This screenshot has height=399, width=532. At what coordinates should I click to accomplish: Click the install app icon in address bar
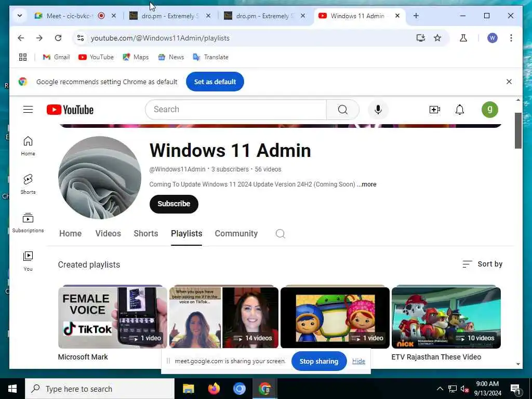pyautogui.click(x=421, y=38)
